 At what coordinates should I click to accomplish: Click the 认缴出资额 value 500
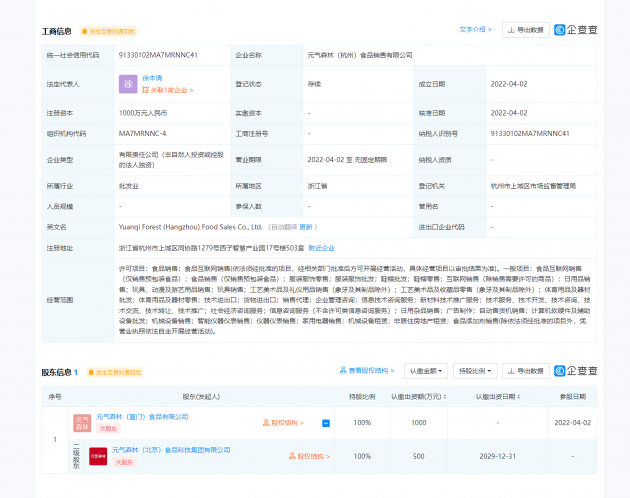(418, 456)
